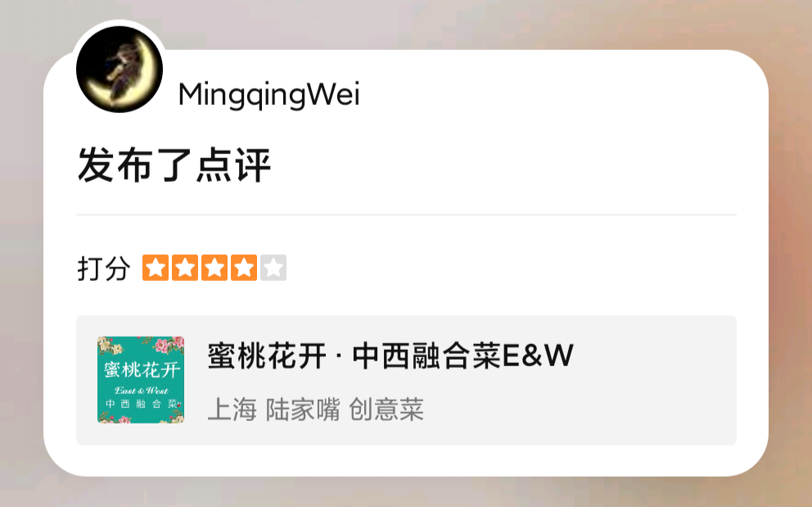The height and width of the screenshot is (507, 812).
Task: Tap the 上海 city tag
Action: (232, 410)
